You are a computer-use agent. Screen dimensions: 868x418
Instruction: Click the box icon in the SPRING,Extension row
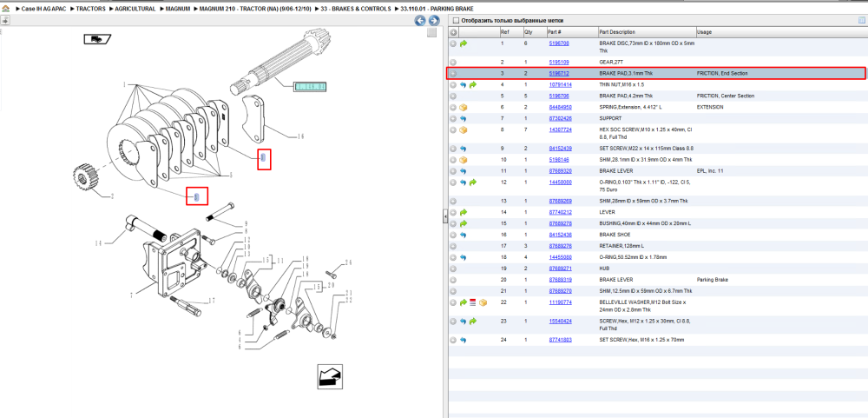(x=464, y=107)
